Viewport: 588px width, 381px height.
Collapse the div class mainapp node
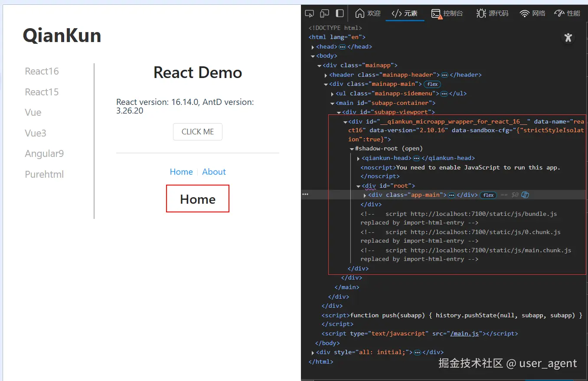click(320, 65)
